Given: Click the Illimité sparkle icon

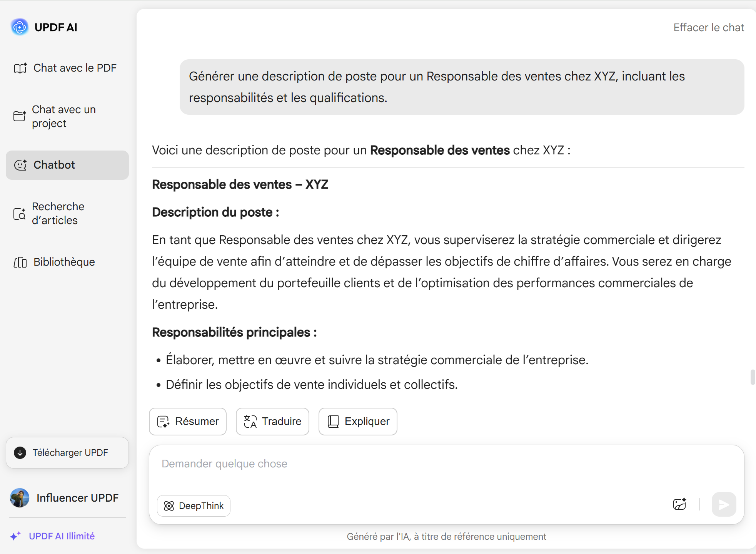Looking at the screenshot, I should point(15,536).
